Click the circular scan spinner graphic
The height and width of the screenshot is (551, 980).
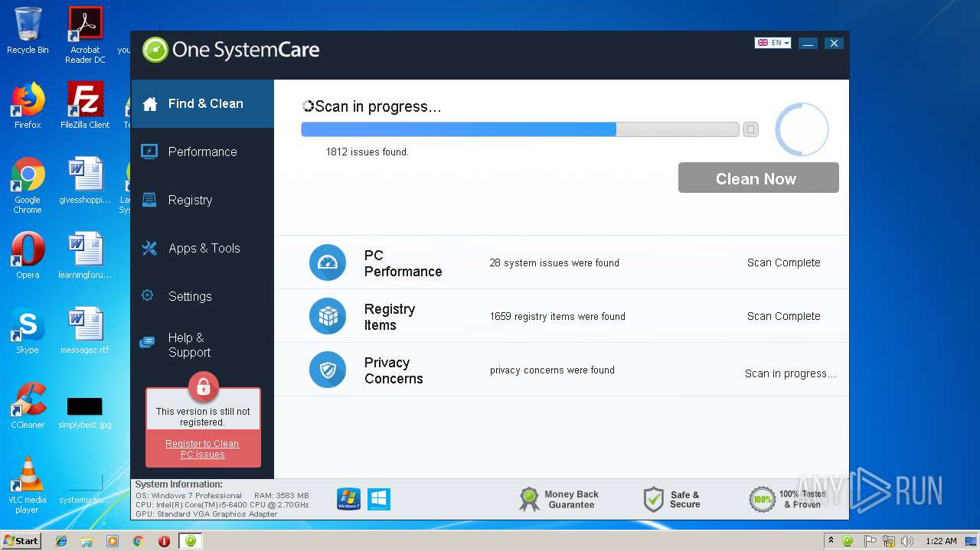point(802,129)
